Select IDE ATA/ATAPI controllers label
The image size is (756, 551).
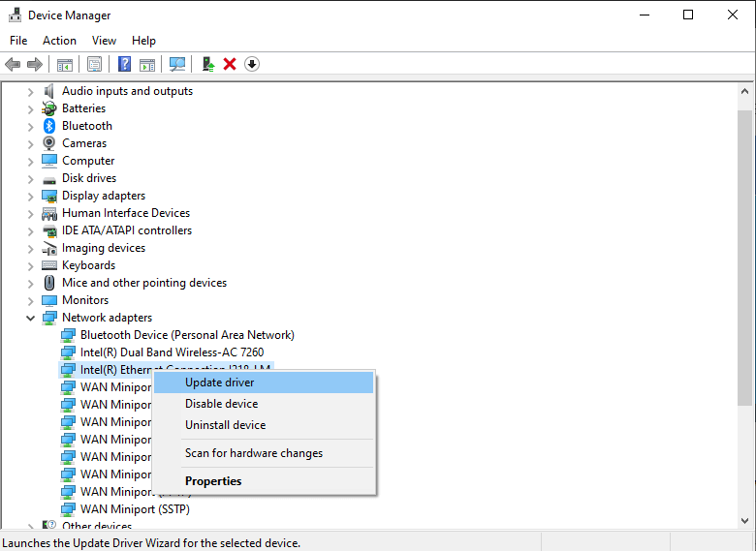[x=127, y=230]
